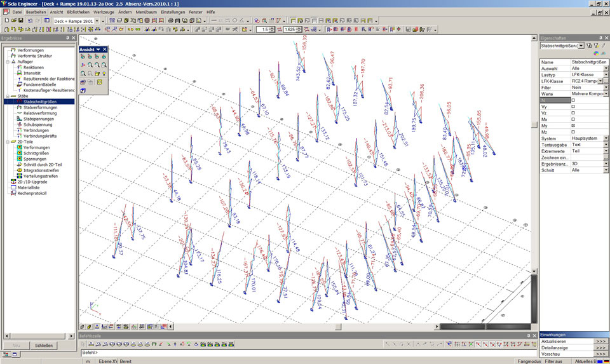Collapse the Auflager tree node

[7, 62]
